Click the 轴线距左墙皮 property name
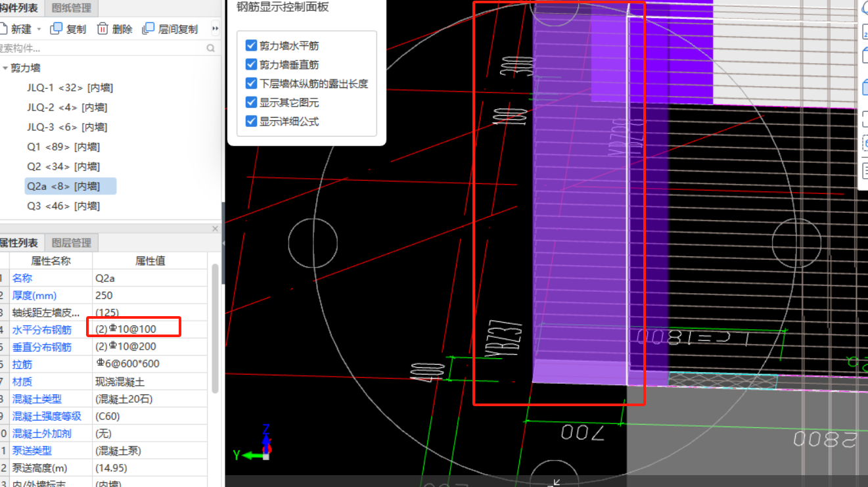The image size is (868, 487). coord(51,313)
